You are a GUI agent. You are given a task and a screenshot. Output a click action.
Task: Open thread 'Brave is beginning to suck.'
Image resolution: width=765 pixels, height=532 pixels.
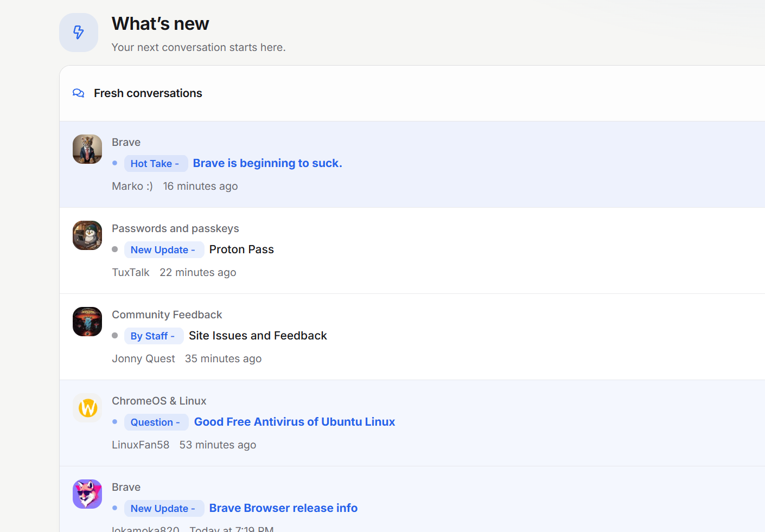[x=267, y=163]
